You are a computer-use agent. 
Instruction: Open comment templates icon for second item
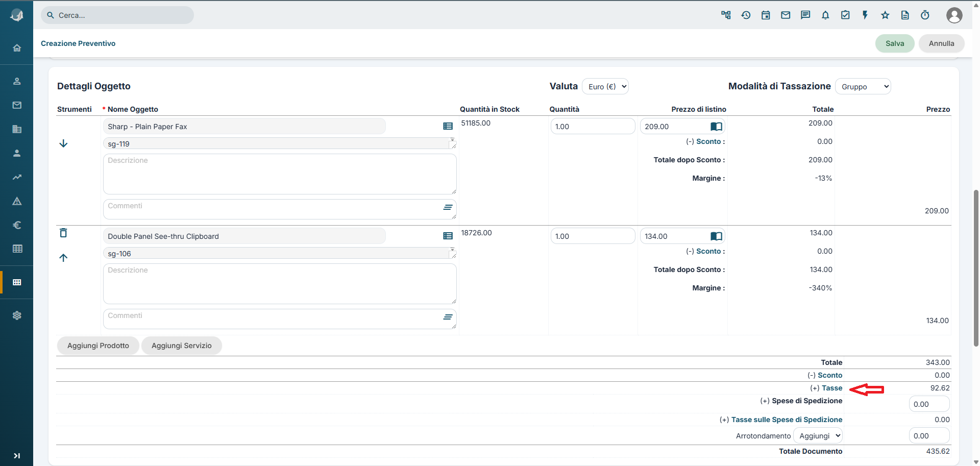[x=448, y=317]
